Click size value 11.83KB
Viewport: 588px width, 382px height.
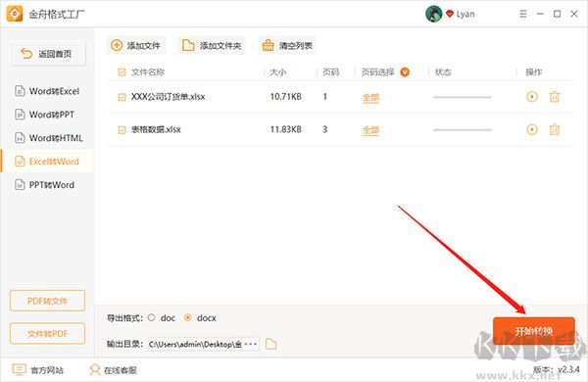pyautogui.click(x=286, y=129)
